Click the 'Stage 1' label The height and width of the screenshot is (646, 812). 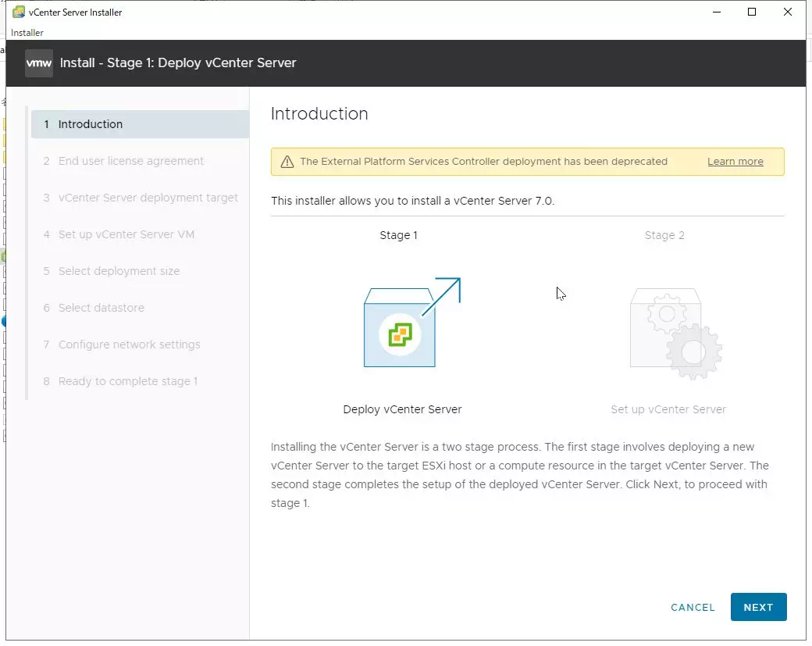pyautogui.click(x=398, y=235)
